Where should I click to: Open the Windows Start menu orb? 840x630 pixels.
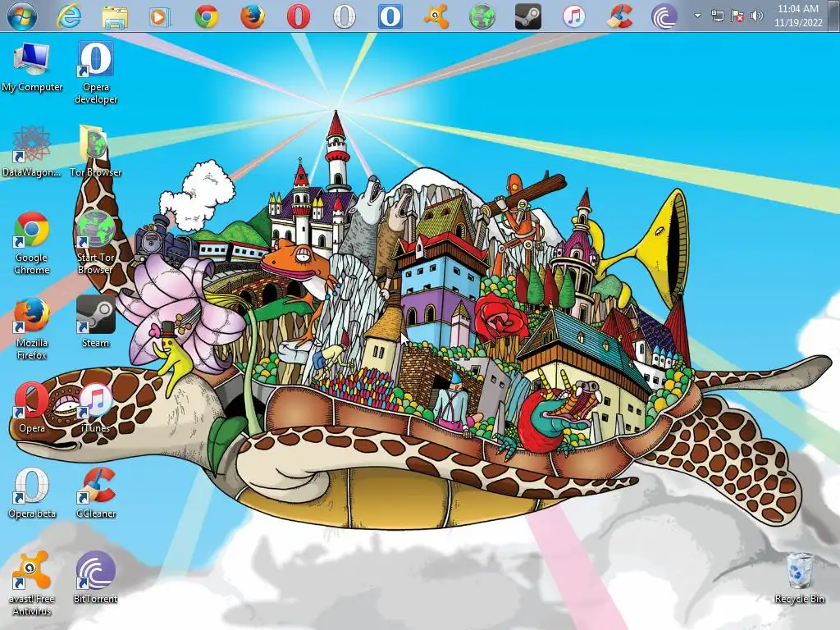tap(22, 16)
